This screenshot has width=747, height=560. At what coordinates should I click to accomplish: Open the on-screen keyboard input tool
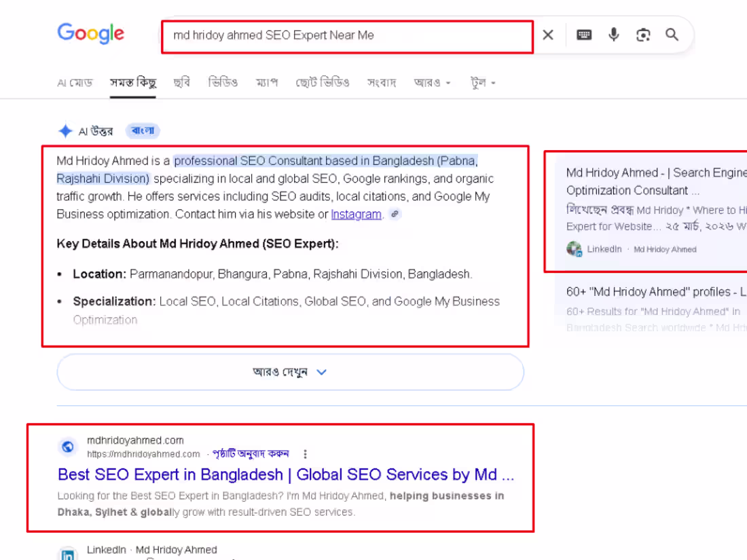584,35
